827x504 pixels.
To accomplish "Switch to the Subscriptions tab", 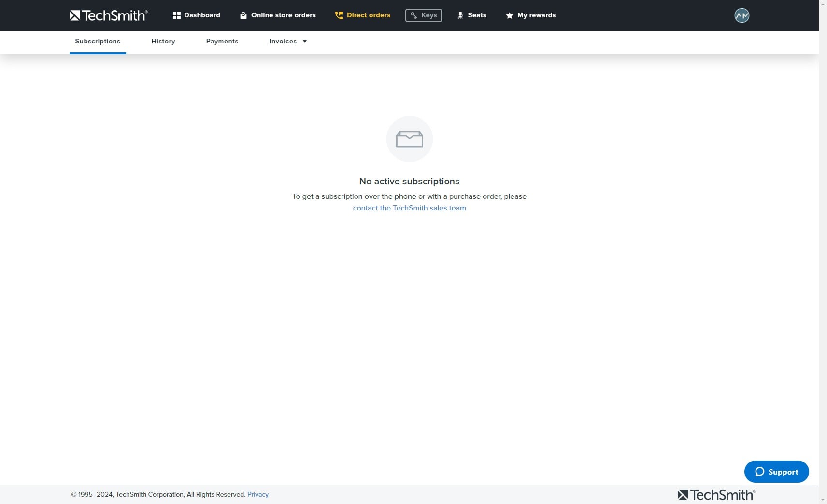I will [x=98, y=42].
